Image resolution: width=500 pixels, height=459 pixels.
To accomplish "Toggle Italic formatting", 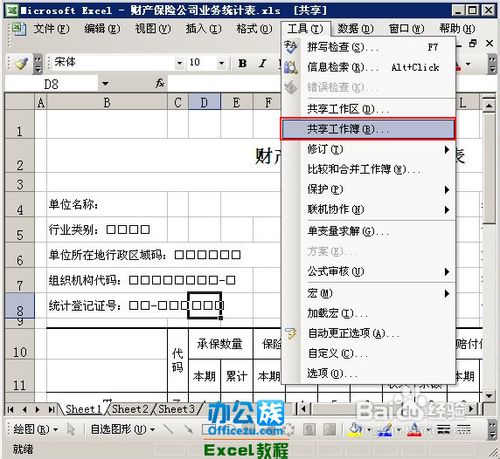I will (x=263, y=63).
